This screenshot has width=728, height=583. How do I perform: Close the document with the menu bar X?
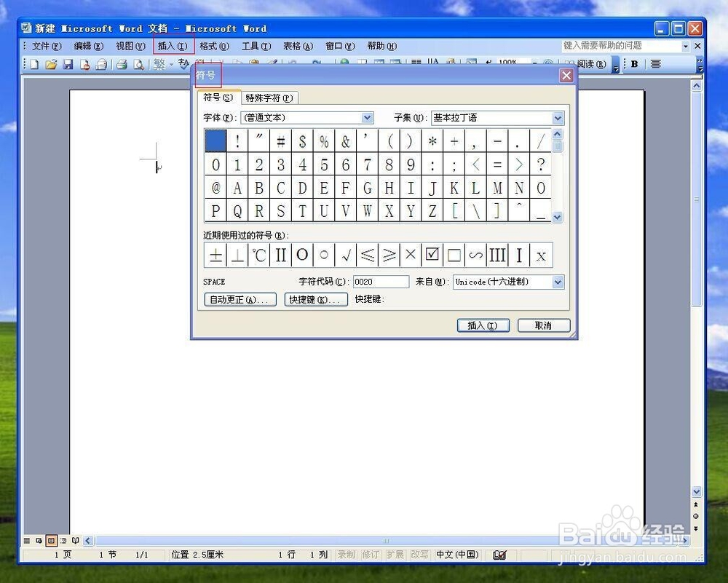click(697, 46)
